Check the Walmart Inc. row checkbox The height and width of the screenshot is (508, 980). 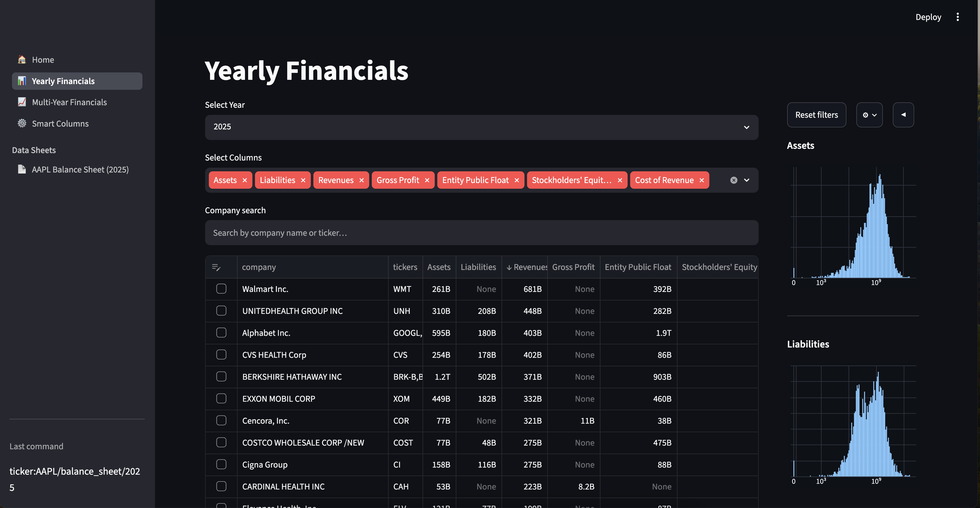tap(221, 289)
